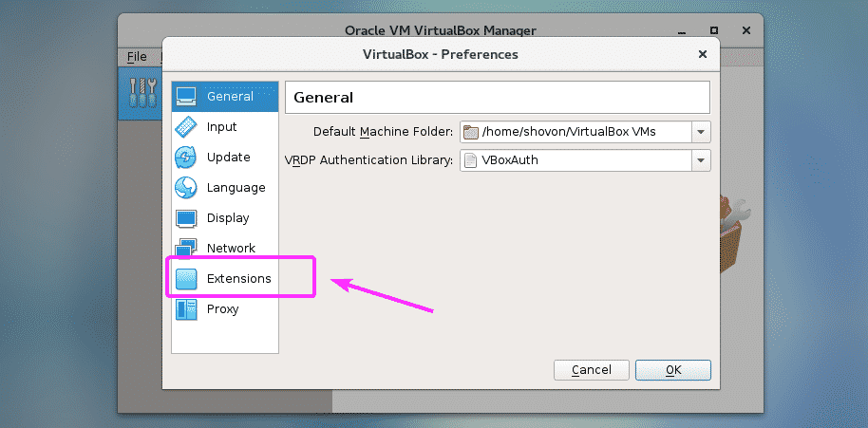
Task: Select the Proxy server icon
Action: pos(186,309)
